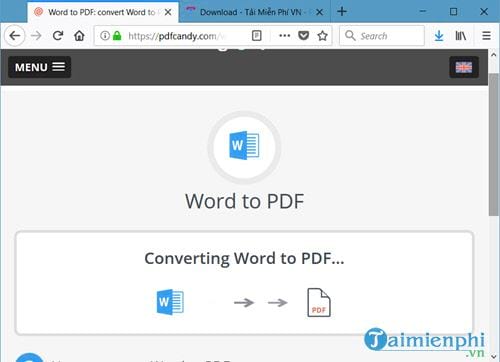Minimize the Firefox window
Viewport: 500px width, 362px height.
pyautogui.click(x=423, y=12)
